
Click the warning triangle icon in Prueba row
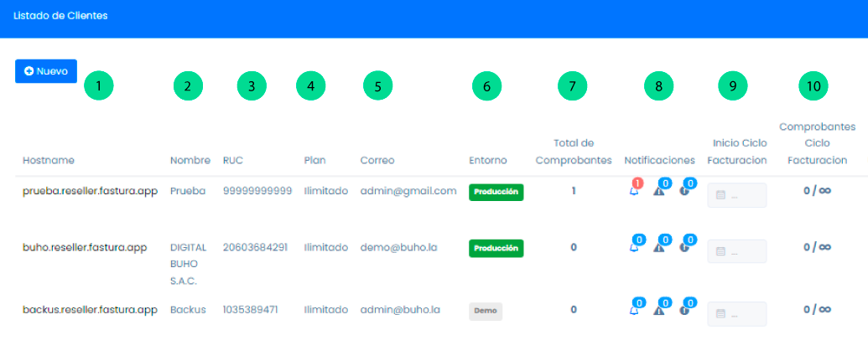(659, 191)
